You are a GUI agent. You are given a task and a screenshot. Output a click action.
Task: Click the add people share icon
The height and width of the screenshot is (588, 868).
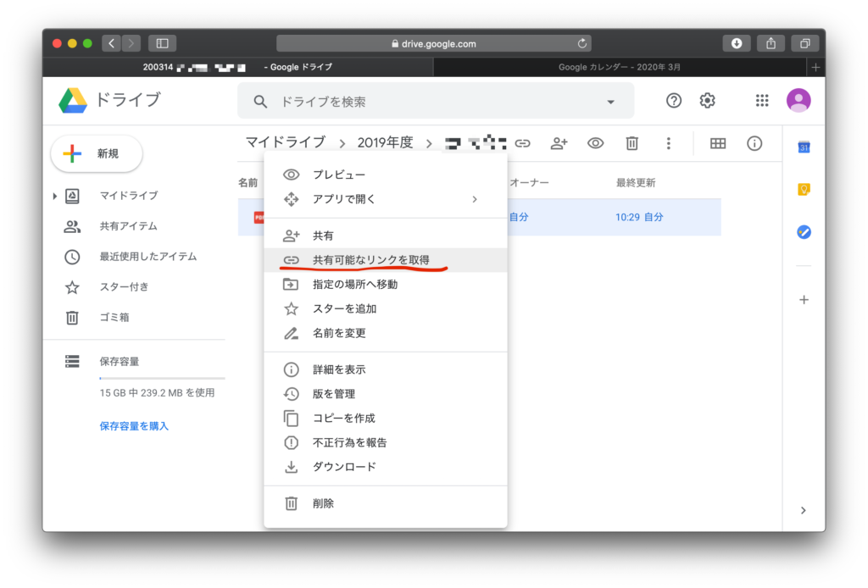559,142
